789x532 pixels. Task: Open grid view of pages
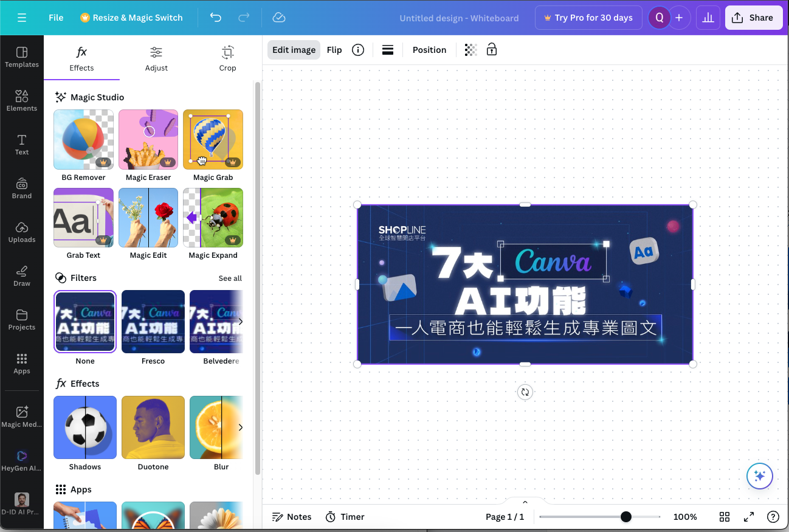[725, 517]
